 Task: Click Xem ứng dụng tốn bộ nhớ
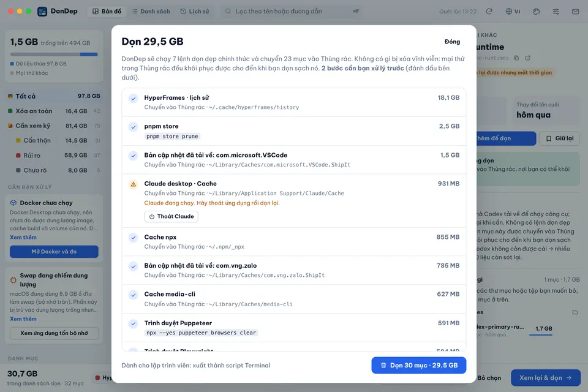coord(54,333)
